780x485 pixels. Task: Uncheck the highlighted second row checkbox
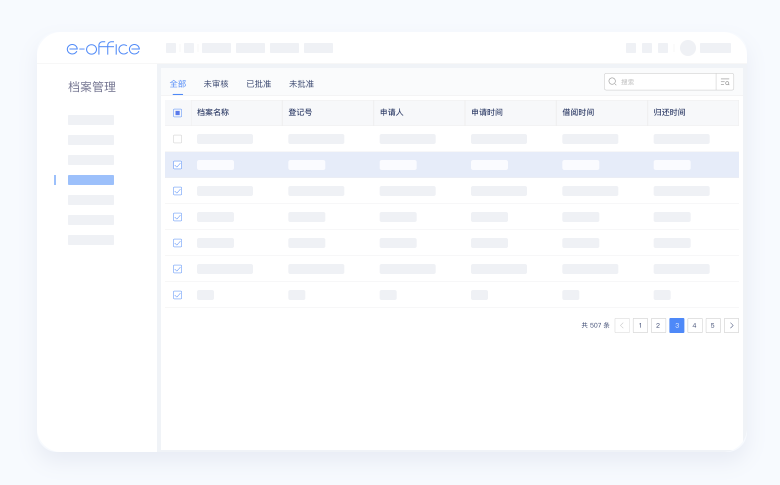(177, 165)
